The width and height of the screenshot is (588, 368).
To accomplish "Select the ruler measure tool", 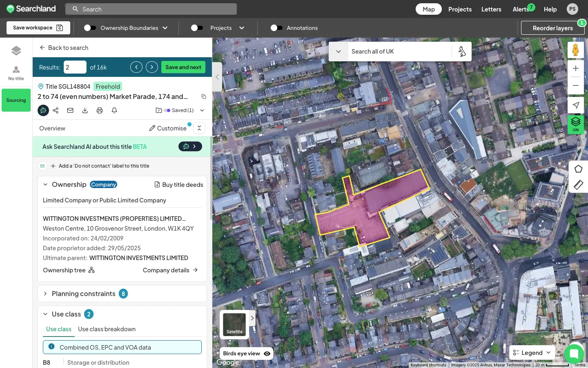I will point(578,185).
